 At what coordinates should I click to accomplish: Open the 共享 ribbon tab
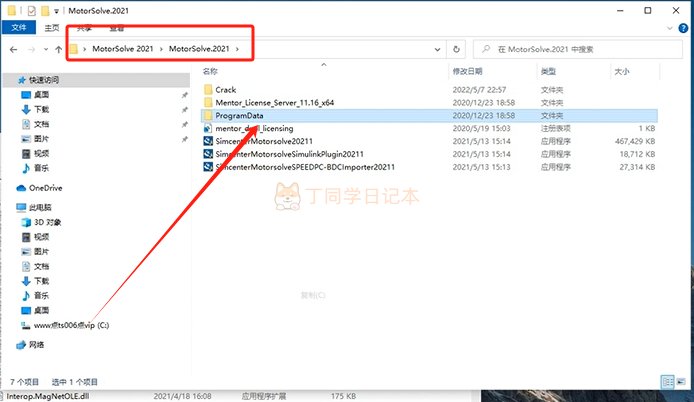coord(84,27)
